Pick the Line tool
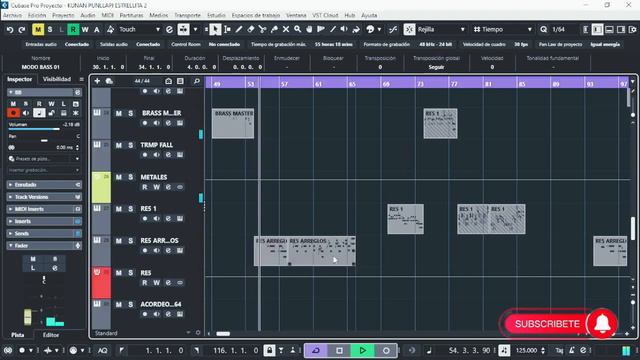The width and height of the screenshot is (640, 360). click(x=333, y=29)
